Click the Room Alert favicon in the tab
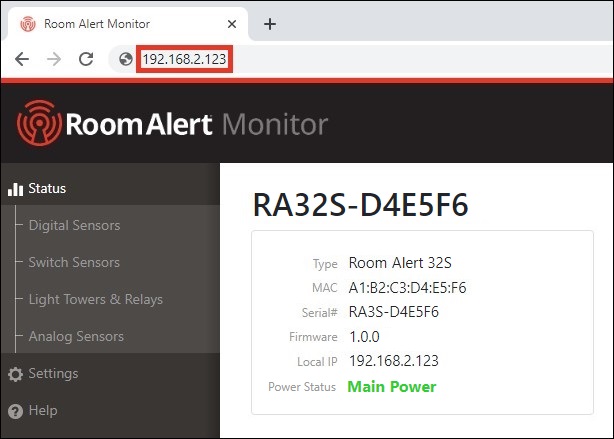The image size is (614, 439). (28, 24)
